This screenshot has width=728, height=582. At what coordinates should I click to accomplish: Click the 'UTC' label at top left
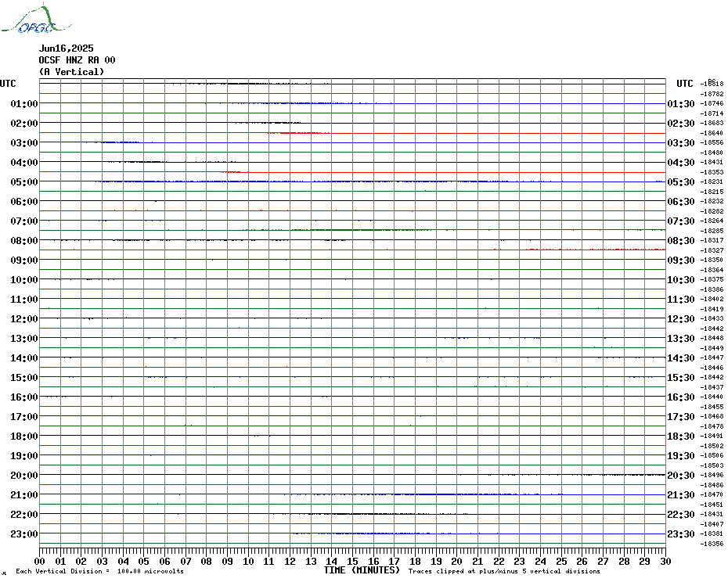pyautogui.click(x=8, y=84)
